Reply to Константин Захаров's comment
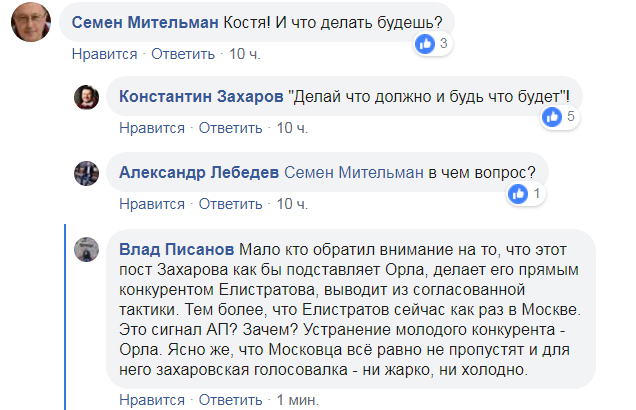636x410 pixels. point(233,128)
